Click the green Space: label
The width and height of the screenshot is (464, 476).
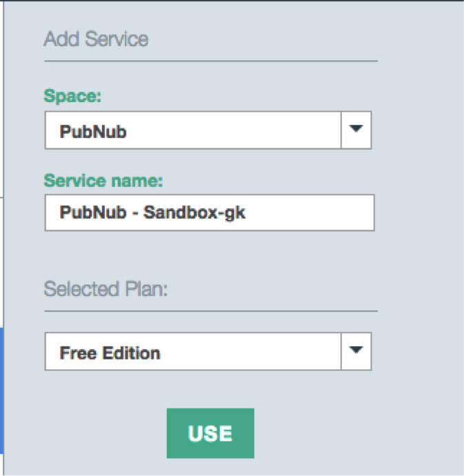pos(72,97)
